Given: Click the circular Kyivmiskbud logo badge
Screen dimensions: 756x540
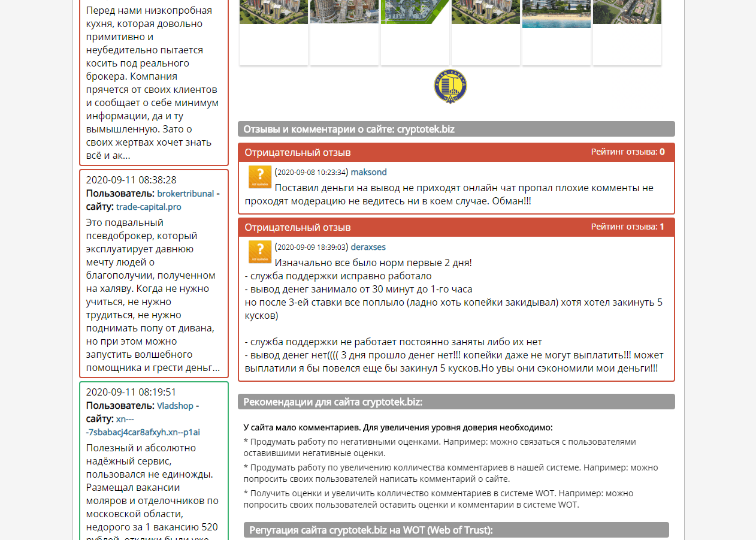Looking at the screenshot, I should point(450,86).
